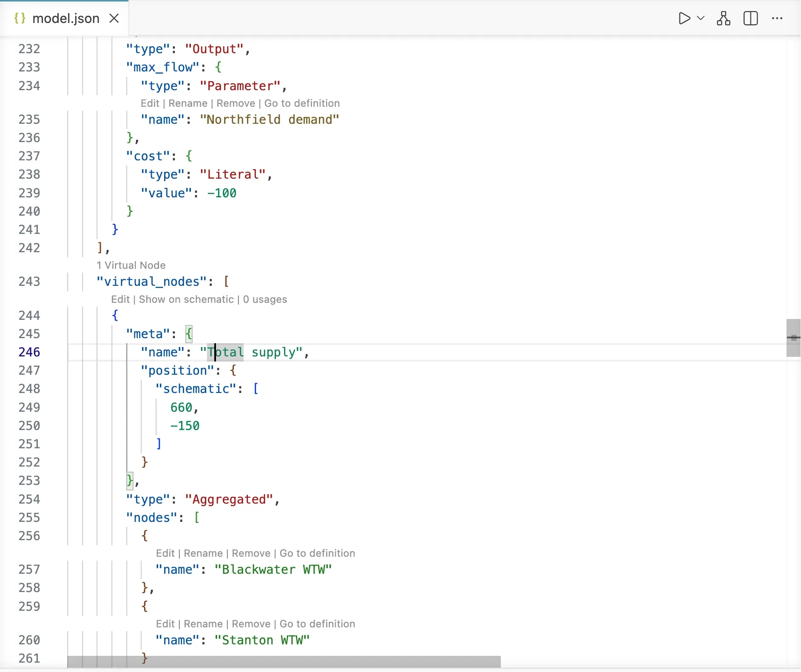
Task: Open the run options dropdown arrow
Action: point(701,18)
